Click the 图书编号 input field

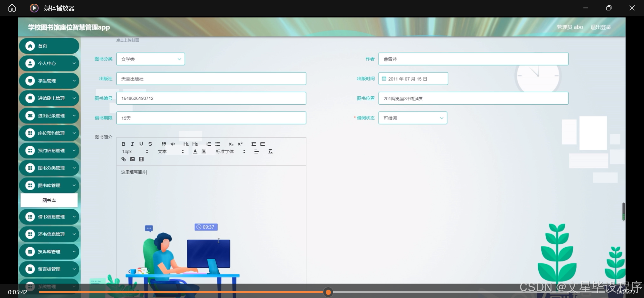click(x=211, y=98)
